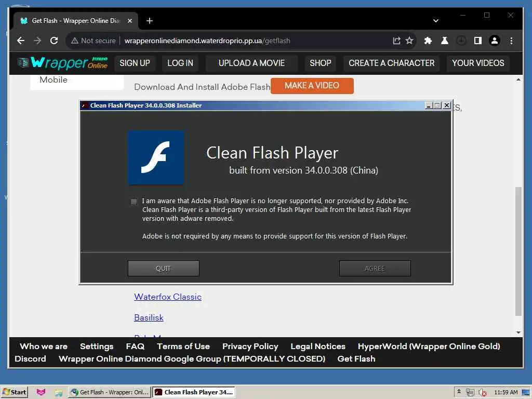Click the orange MAKE A VIDEO button

pyautogui.click(x=312, y=86)
